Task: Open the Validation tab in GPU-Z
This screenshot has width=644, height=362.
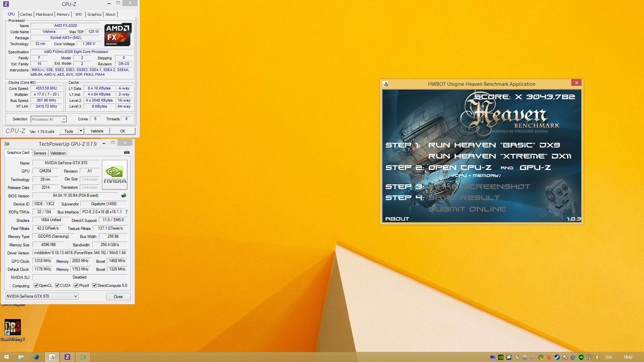Action: [x=58, y=153]
